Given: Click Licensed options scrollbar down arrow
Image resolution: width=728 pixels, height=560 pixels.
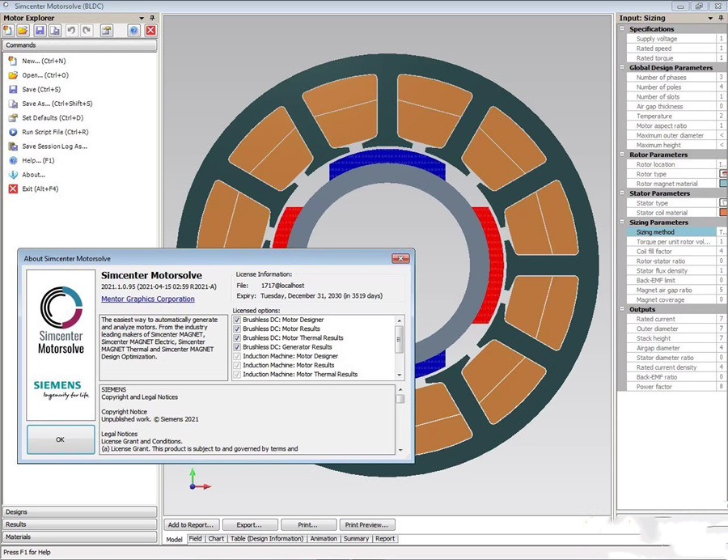Looking at the screenshot, I should pos(400,375).
